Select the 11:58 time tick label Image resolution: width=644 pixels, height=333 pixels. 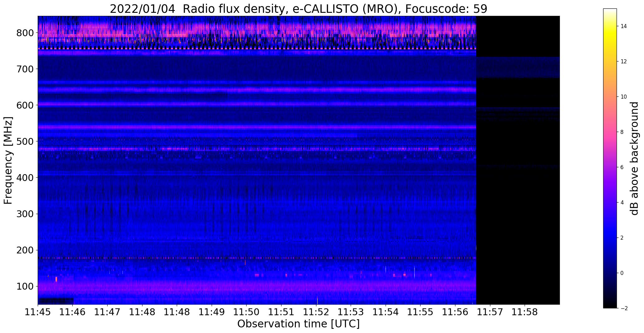[525, 312]
